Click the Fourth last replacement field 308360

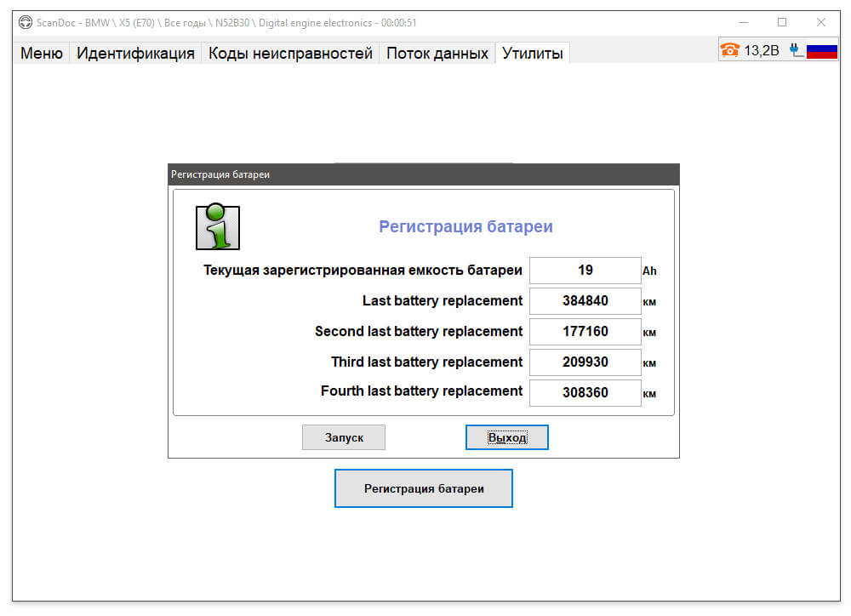click(x=585, y=392)
